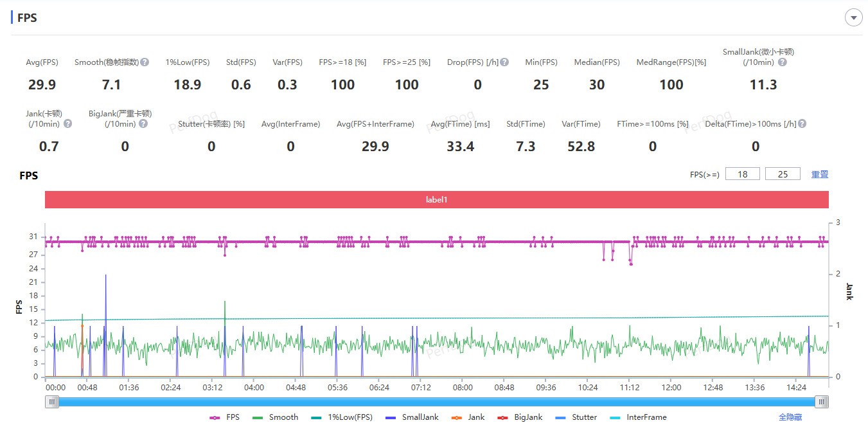Click the left handle of the time range slider
Screen dimensions: 868x425
[53, 402]
